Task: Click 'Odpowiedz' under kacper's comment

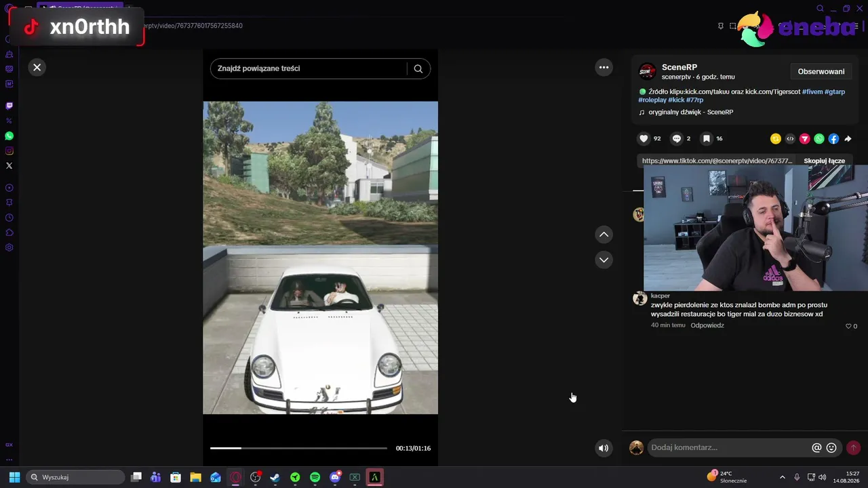Action: 707,325
